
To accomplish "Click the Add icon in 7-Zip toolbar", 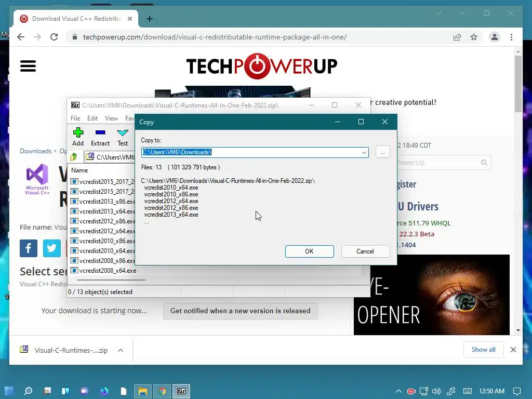I will pos(78,137).
